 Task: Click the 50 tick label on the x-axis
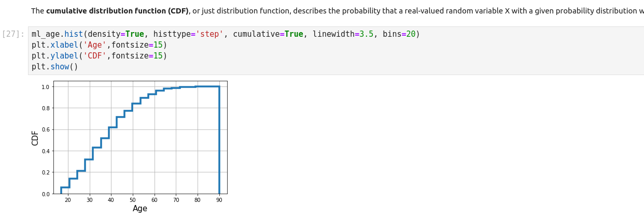coord(133,200)
